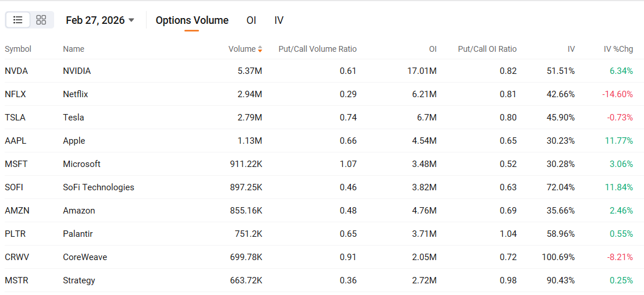Image resolution: width=644 pixels, height=295 pixels.
Task: Click SoFi's 11.84% IV change
Action: pos(619,187)
